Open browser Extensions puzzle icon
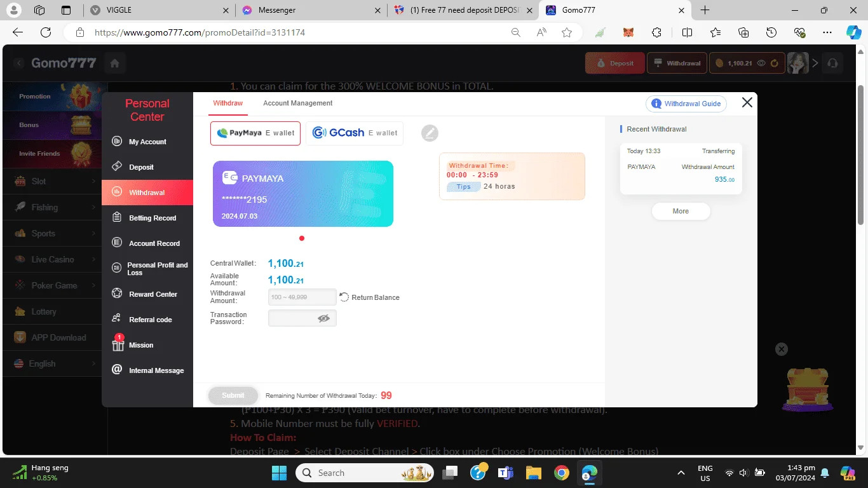The width and height of the screenshot is (868, 488). tap(656, 32)
